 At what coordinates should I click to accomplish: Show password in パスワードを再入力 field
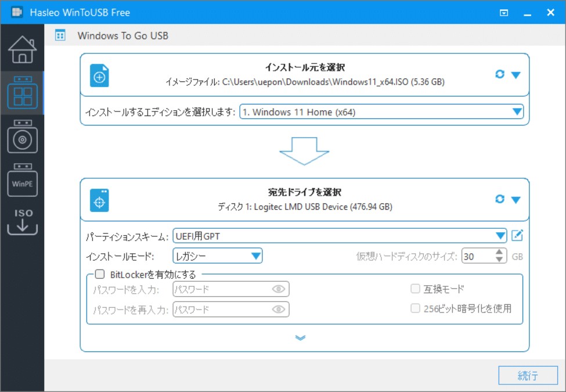[x=279, y=310]
